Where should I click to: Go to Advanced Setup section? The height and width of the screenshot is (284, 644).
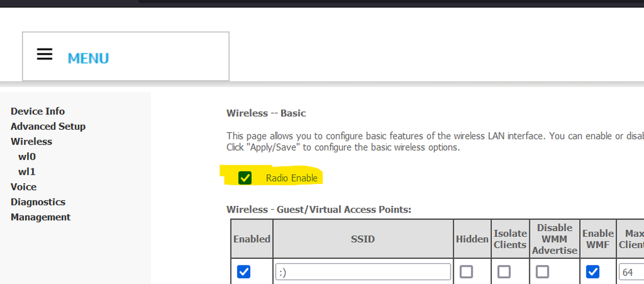tap(48, 127)
